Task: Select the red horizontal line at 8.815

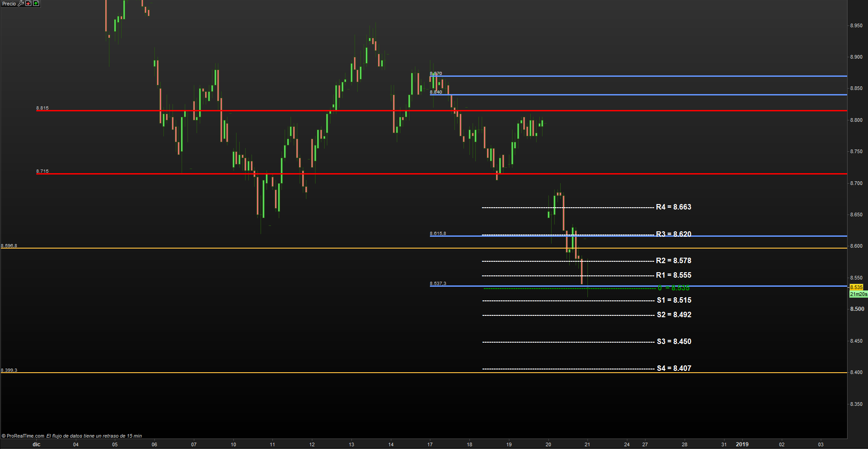Action: (272, 110)
